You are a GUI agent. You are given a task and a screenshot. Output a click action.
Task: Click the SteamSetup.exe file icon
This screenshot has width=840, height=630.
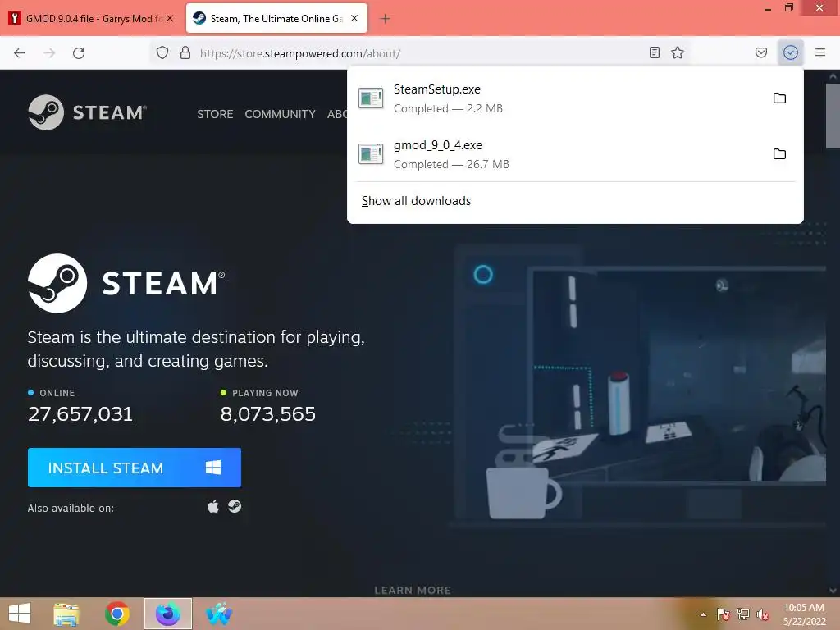point(371,98)
